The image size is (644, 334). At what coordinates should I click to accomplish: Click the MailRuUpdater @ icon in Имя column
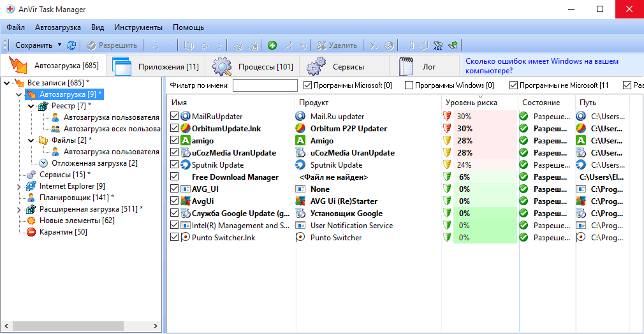[186, 116]
